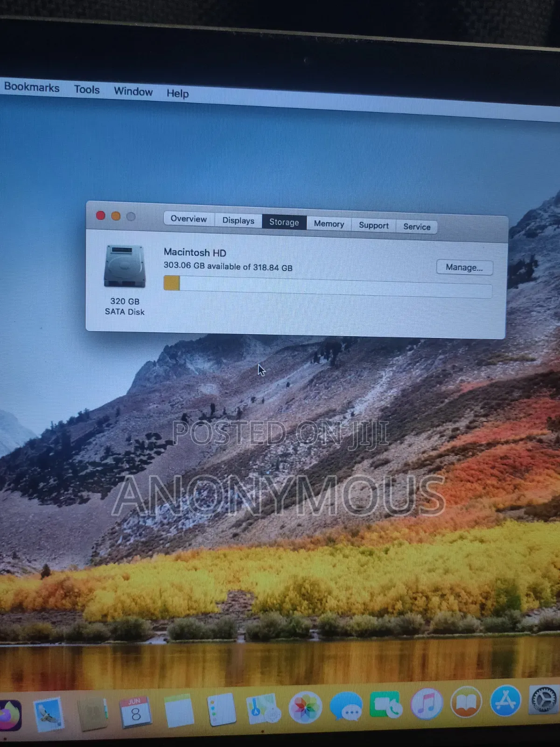
Task: Click the yellow used segment of storage bar
Action: point(172,283)
